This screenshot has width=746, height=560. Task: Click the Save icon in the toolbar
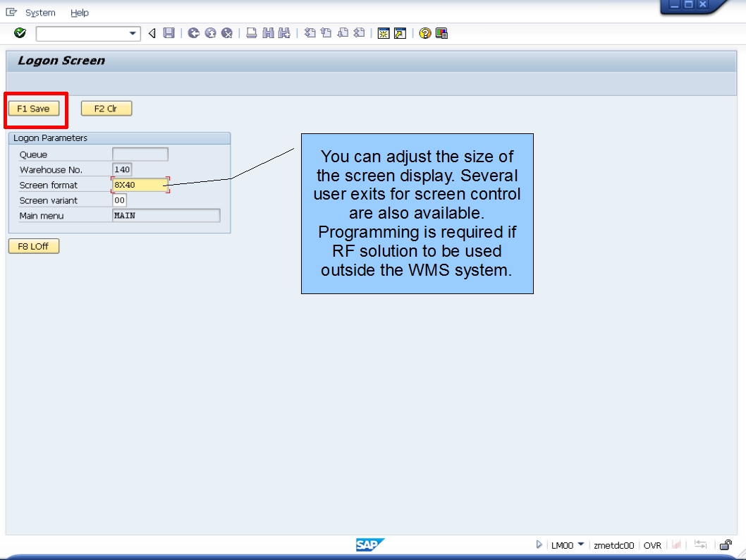(168, 33)
